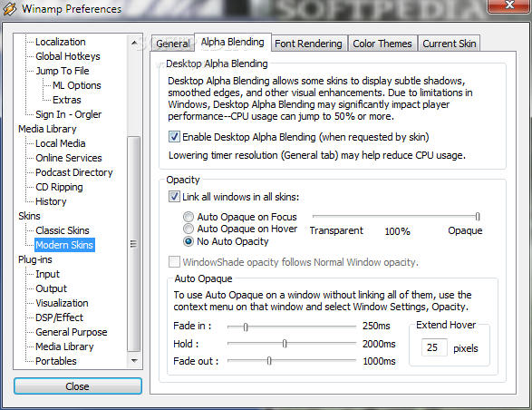
Task: Select Extras under Jump To File
Action: [67, 100]
